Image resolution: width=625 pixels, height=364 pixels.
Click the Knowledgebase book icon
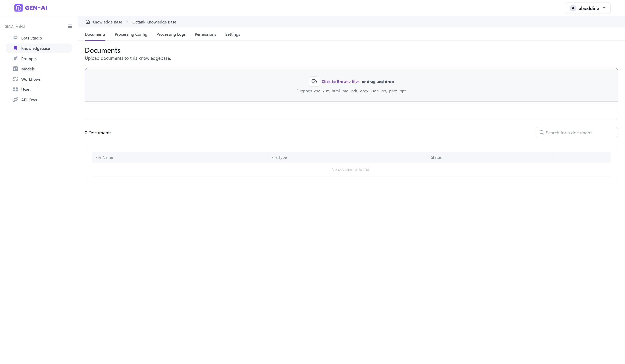tap(15, 48)
